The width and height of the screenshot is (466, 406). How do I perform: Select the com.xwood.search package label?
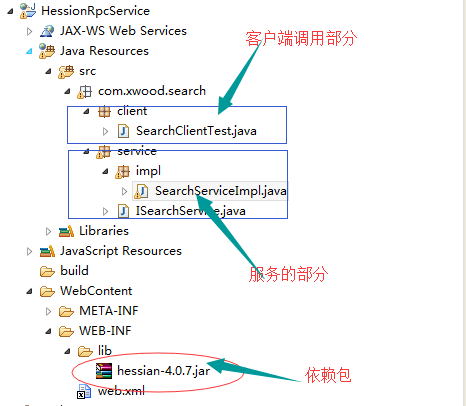coord(152,91)
